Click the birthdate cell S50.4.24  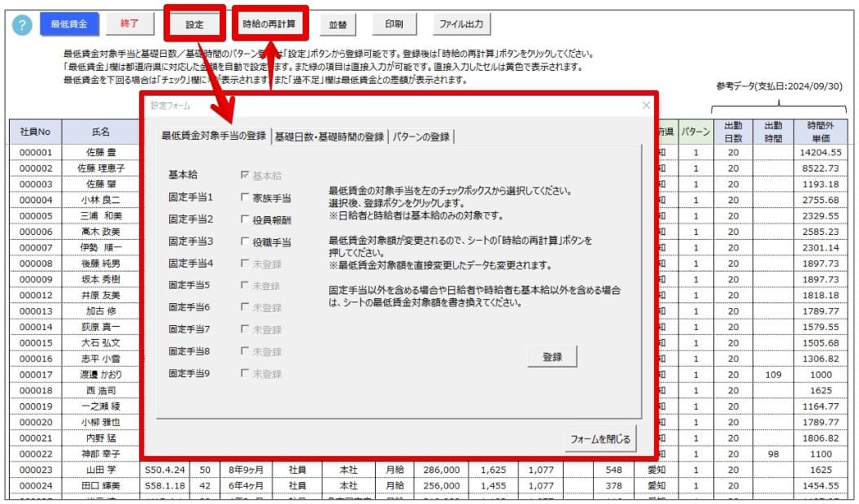coord(165,470)
